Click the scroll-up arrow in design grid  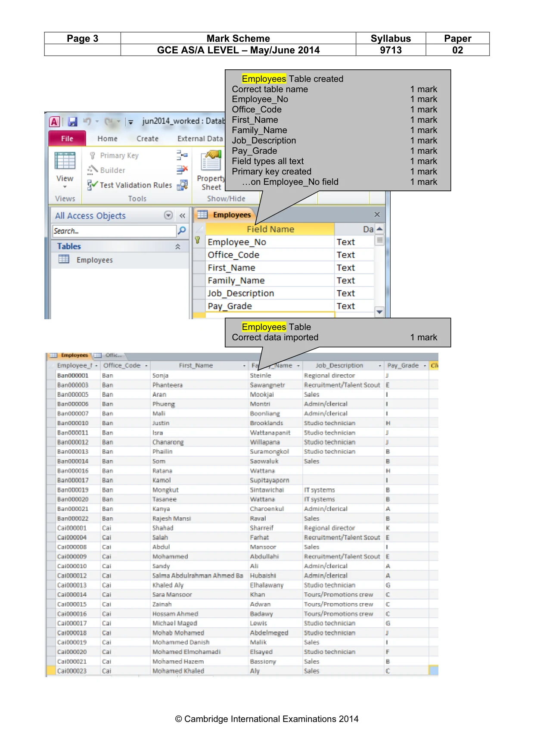379,229
